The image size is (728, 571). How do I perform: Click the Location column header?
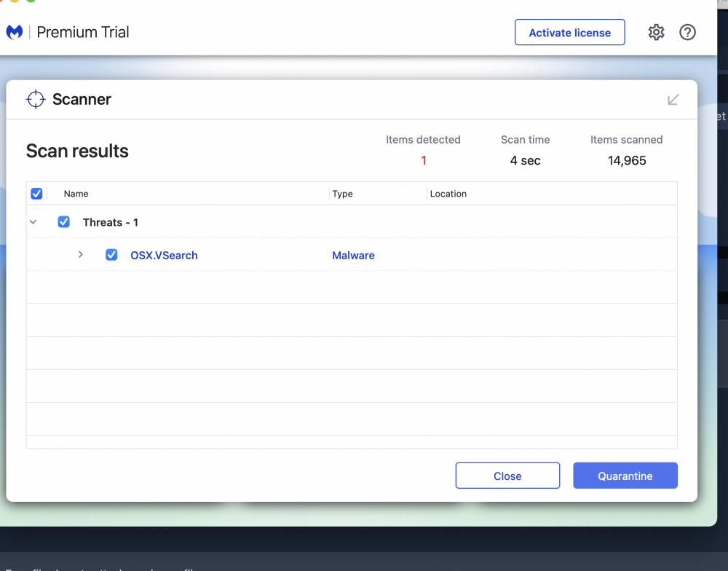(448, 194)
